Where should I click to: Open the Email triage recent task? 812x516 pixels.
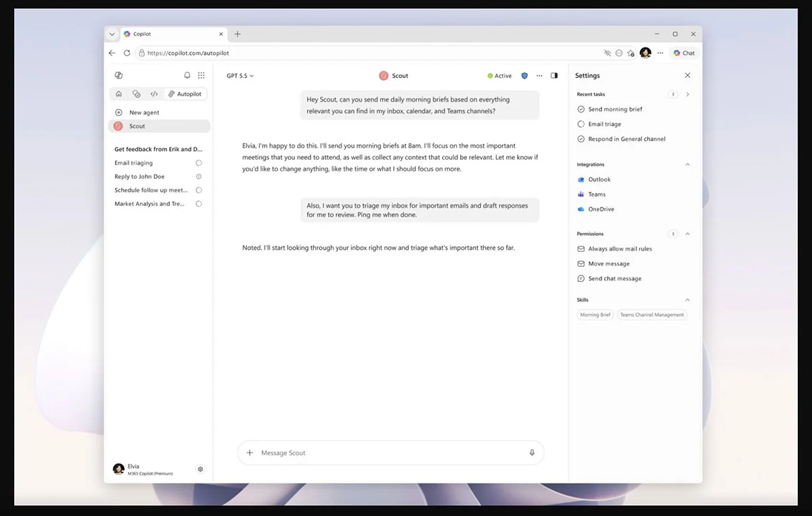coord(604,124)
